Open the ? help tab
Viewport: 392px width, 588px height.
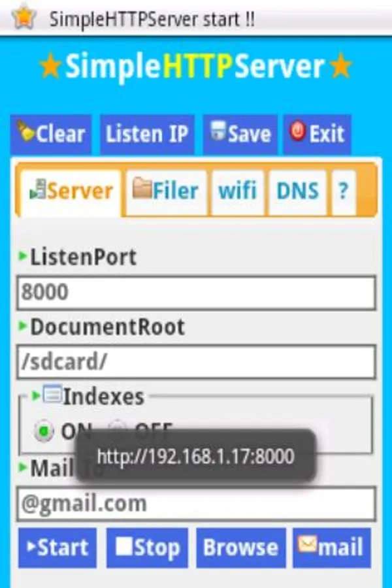click(343, 192)
